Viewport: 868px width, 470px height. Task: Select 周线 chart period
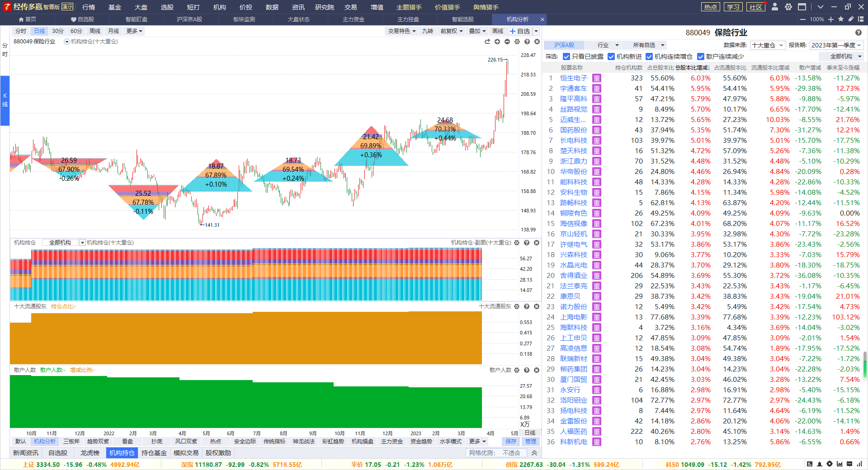95,31
